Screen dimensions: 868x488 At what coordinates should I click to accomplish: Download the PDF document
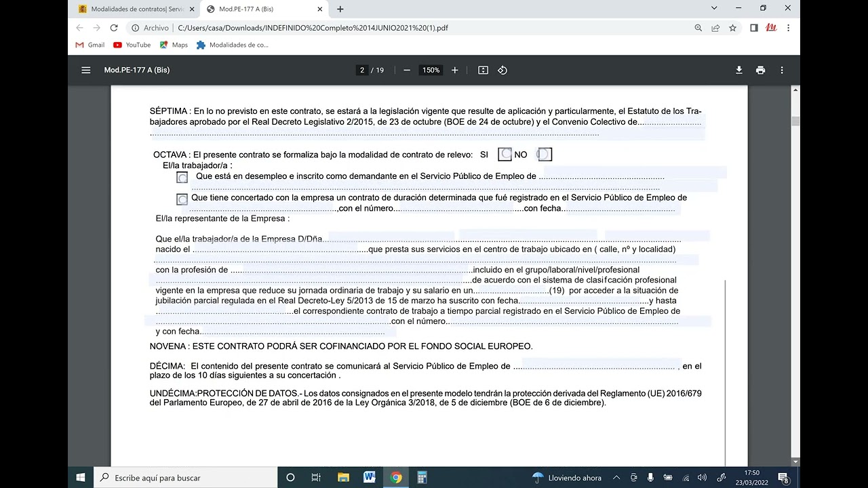pyautogui.click(x=738, y=70)
